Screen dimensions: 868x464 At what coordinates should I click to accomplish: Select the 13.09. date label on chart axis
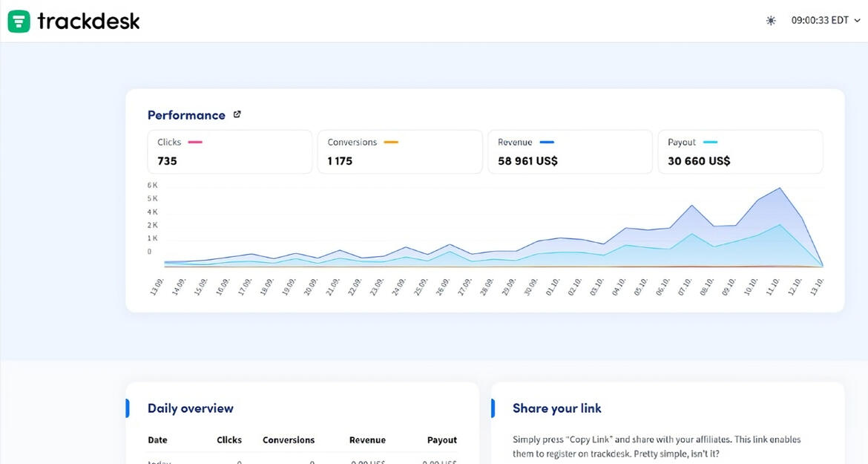(x=155, y=286)
